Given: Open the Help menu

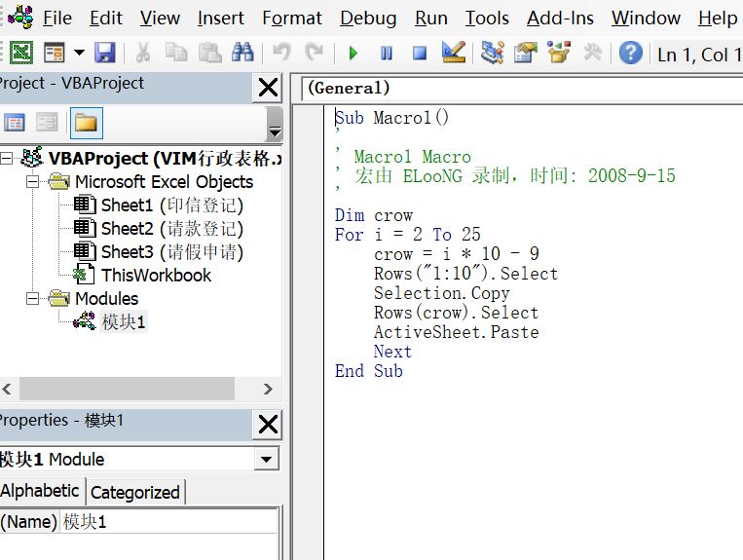Looking at the screenshot, I should click(718, 18).
